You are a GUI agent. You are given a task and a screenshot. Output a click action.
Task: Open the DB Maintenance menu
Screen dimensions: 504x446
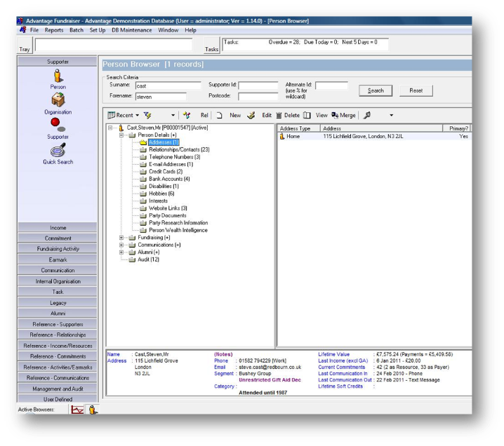(132, 30)
